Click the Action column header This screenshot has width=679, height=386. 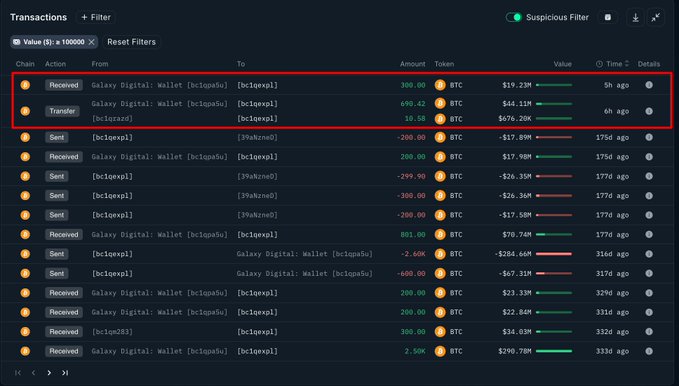[55, 64]
